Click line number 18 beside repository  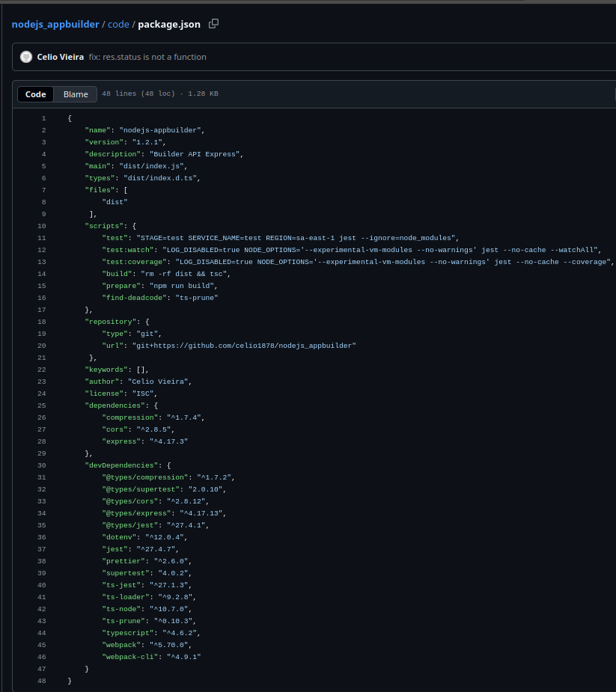42,322
